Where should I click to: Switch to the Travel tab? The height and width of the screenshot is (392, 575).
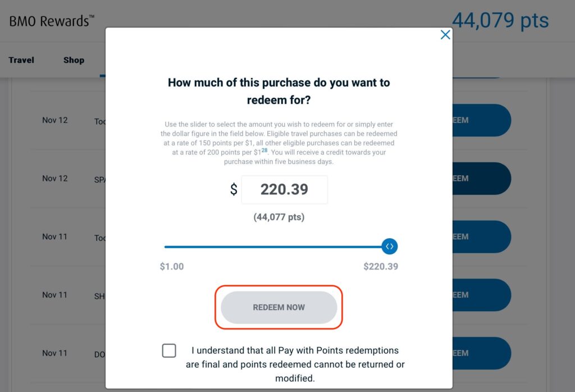(21, 60)
